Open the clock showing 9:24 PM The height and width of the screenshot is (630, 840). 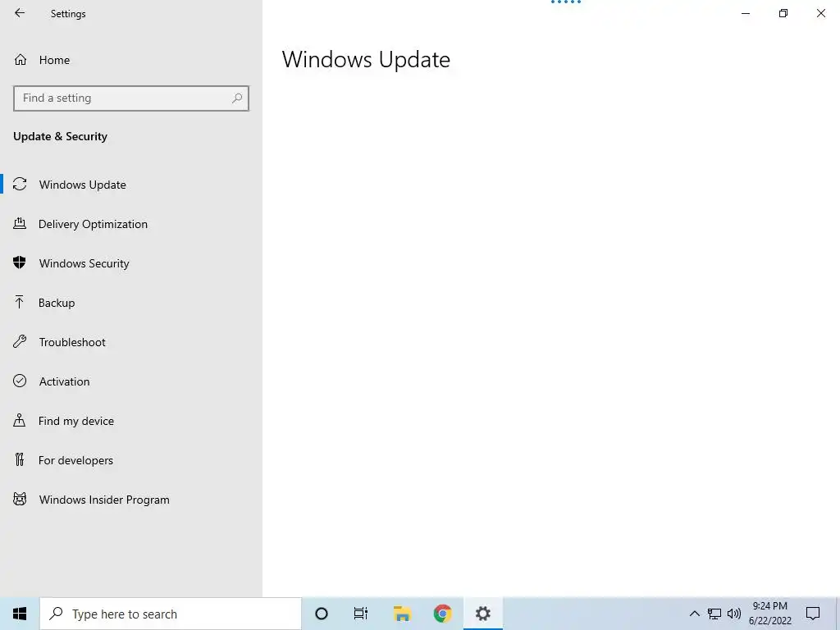769,614
